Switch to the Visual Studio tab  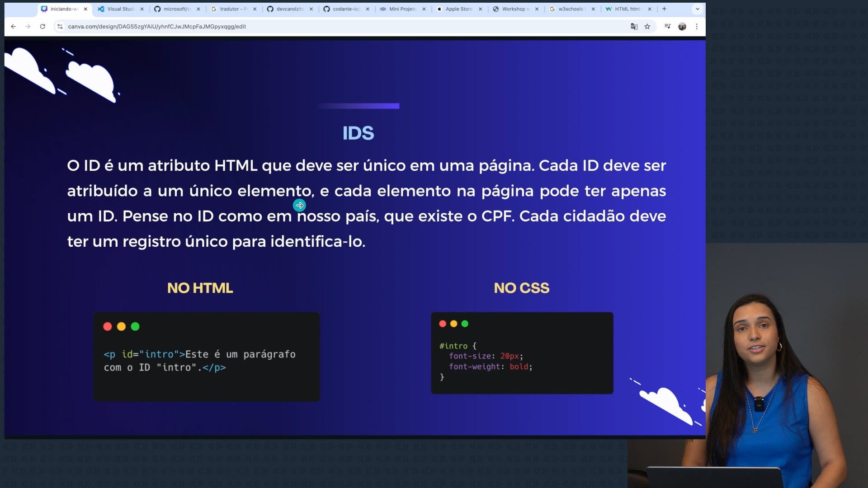tap(120, 9)
